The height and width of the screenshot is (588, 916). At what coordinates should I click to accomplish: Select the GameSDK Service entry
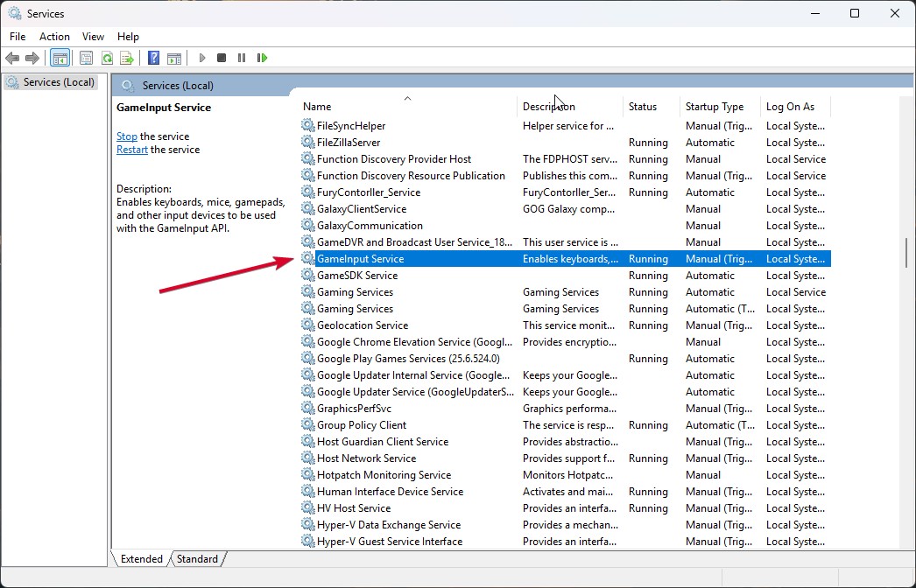coord(359,275)
